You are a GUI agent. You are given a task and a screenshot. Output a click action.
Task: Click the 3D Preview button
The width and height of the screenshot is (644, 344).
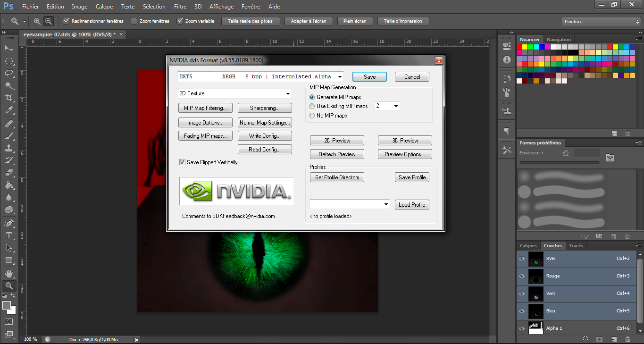pyautogui.click(x=404, y=140)
